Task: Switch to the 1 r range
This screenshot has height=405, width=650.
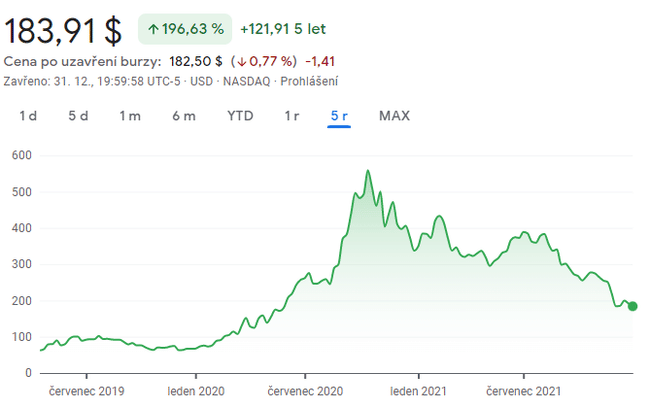Action: tap(291, 115)
